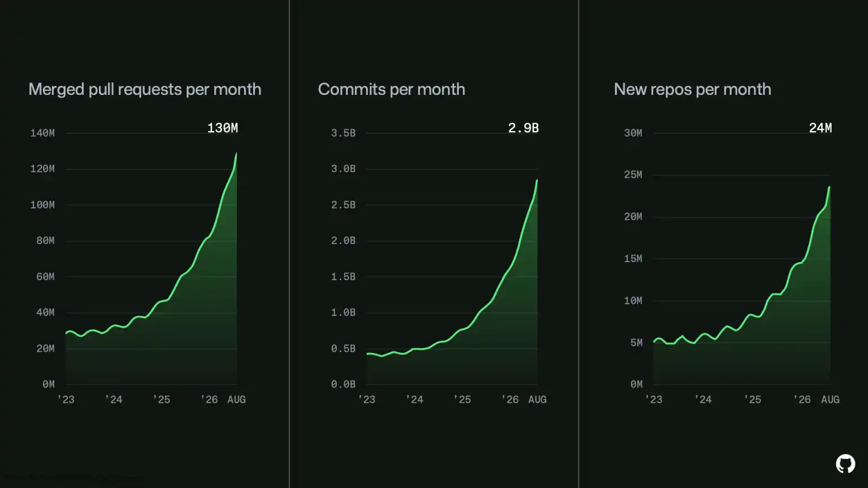Viewport: 868px width, 488px height.
Task: Click the 60M y-axis label
Action: point(45,277)
